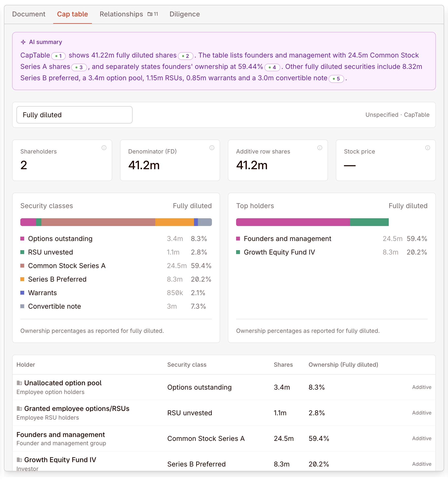The height and width of the screenshot is (481, 448).
Task: Click the AI summary sparkle icon
Action: tap(23, 42)
